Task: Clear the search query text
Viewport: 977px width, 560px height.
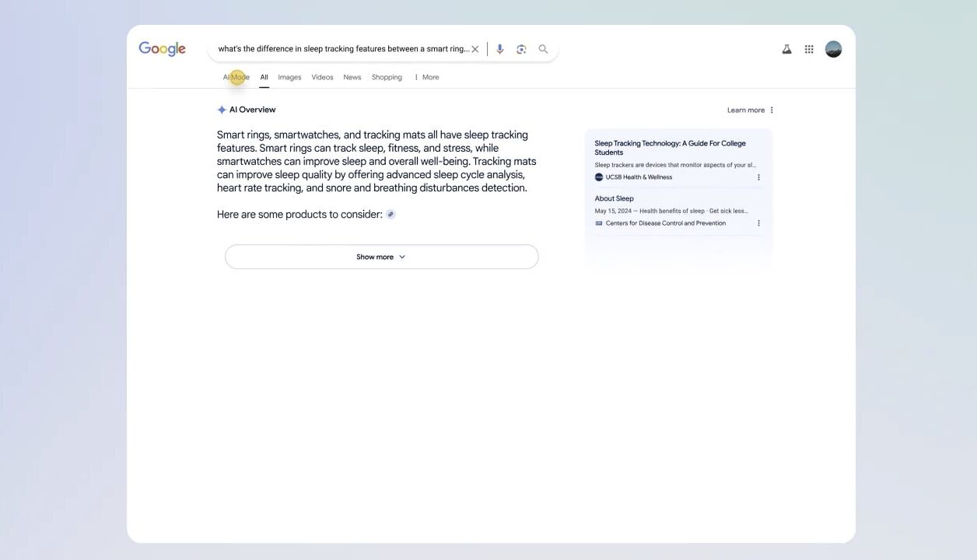Action: tap(475, 49)
